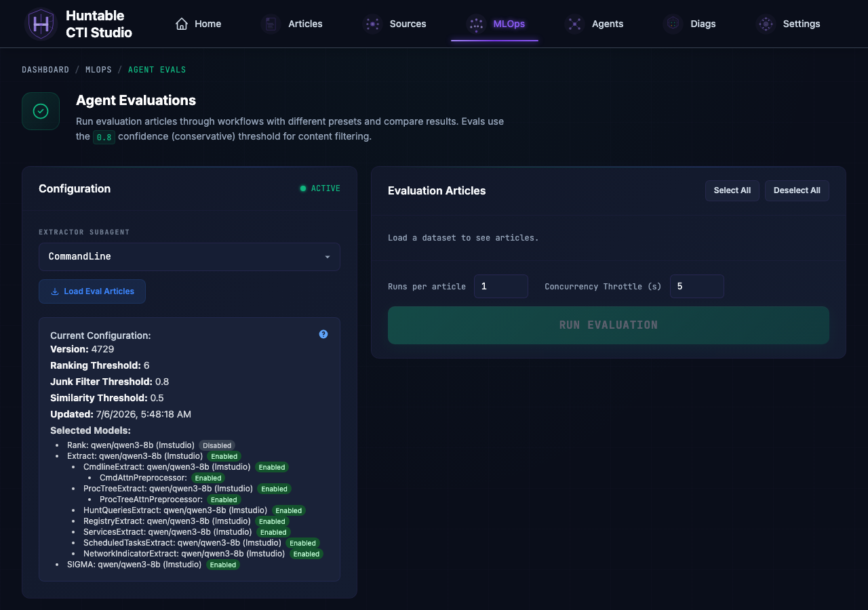Click the Version 4729 line

[82, 349]
